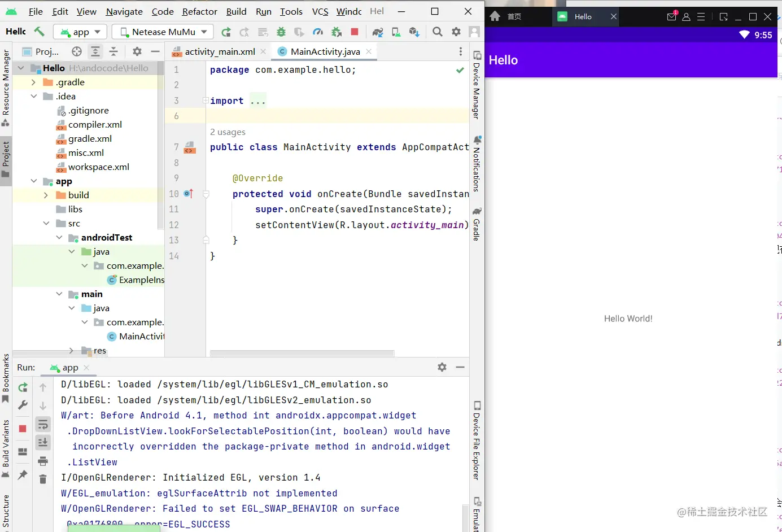Click Attach Debugger to Android Process icon
This screenshot has width=782, height=532.
tap(337, 32)
